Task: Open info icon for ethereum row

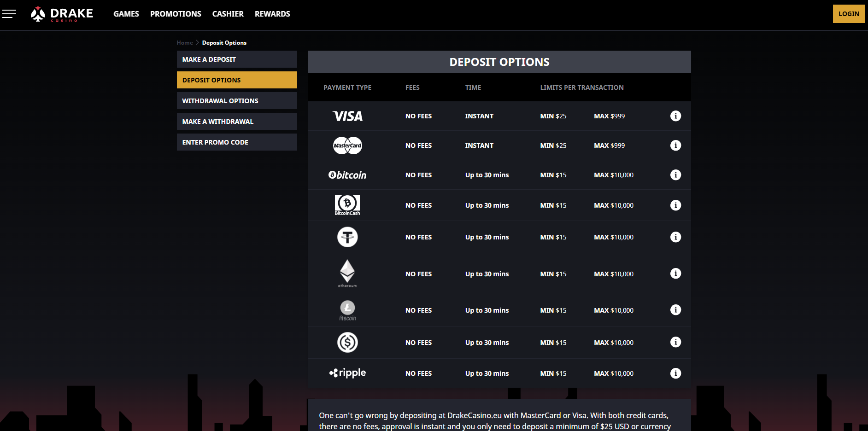Action: [x=675, y=274]
